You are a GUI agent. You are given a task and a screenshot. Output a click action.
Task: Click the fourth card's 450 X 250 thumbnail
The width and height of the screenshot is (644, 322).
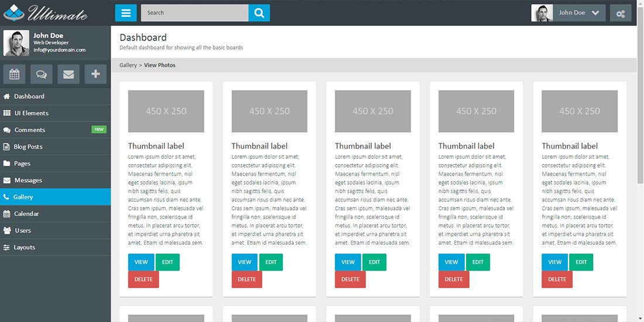(x=476, y=111)
